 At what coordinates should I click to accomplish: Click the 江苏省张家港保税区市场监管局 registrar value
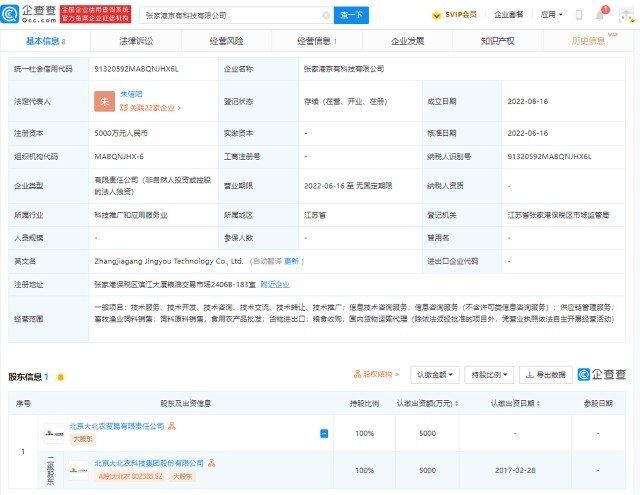tap(558, 215)
